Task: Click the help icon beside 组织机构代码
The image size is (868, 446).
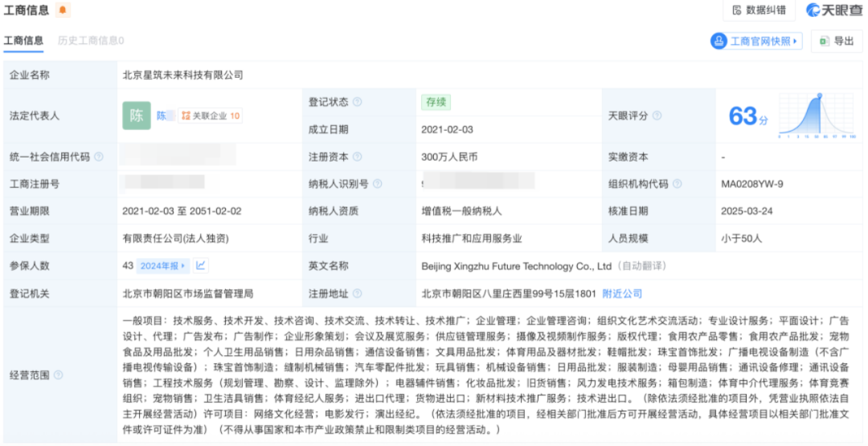Action: (x=677, y=184)
